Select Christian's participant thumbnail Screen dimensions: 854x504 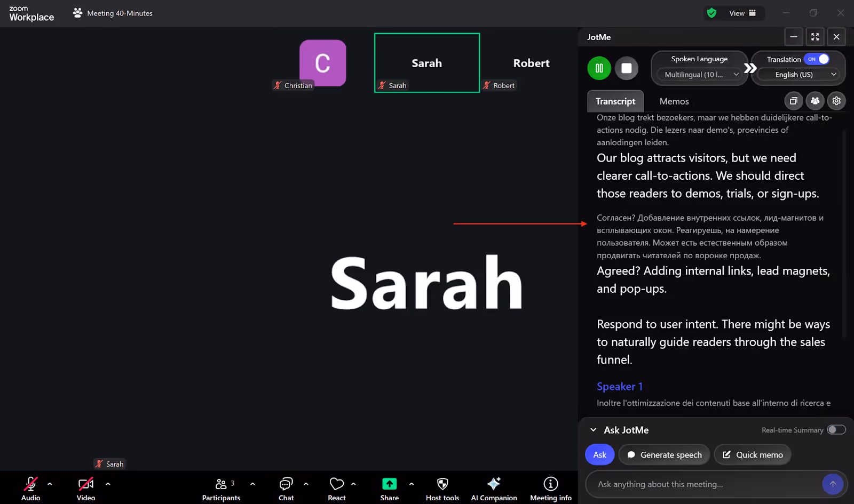point(322,63)
